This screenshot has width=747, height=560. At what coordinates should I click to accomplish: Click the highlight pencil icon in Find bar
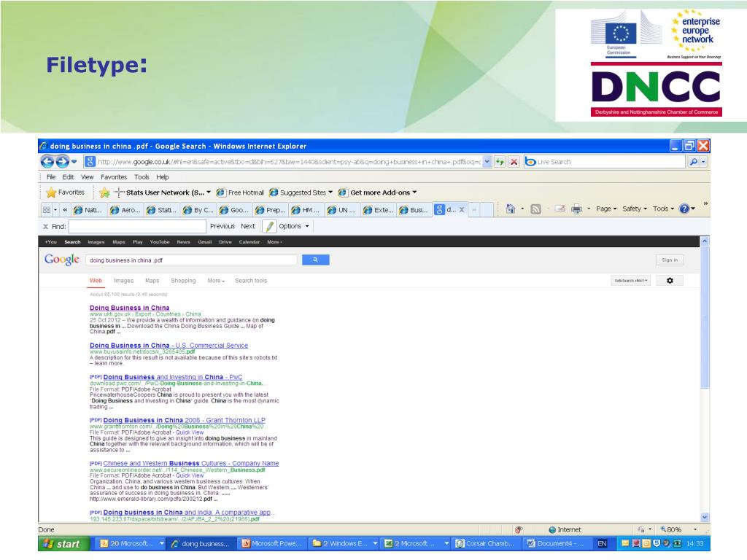coord(270,226)
